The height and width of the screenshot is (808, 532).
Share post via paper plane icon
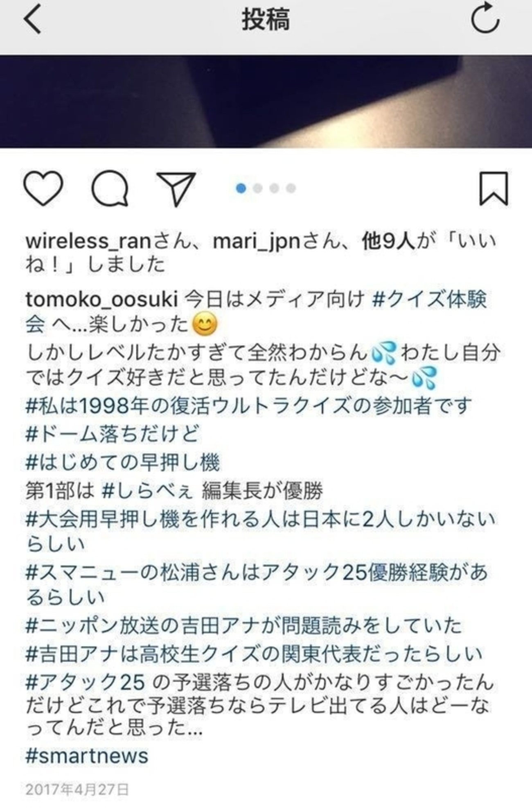pyautogui.click(x=176, y=189)
